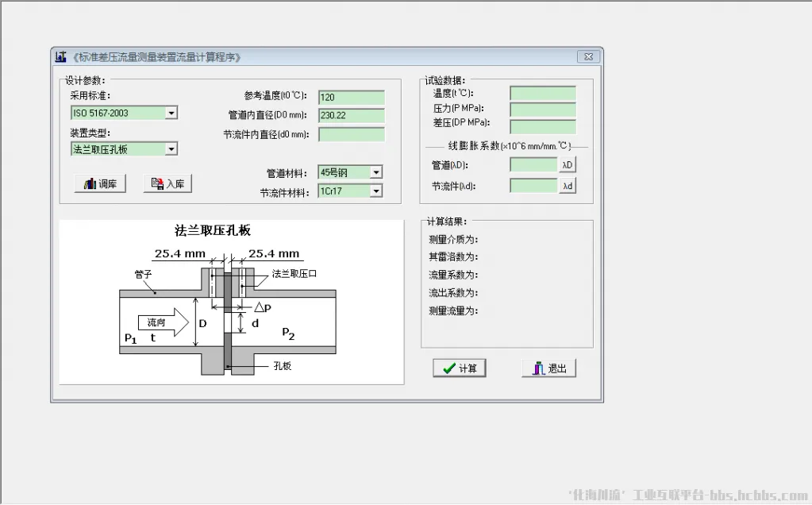Click the 退出 exit button
Screen dimensions: 812x505
549,368
